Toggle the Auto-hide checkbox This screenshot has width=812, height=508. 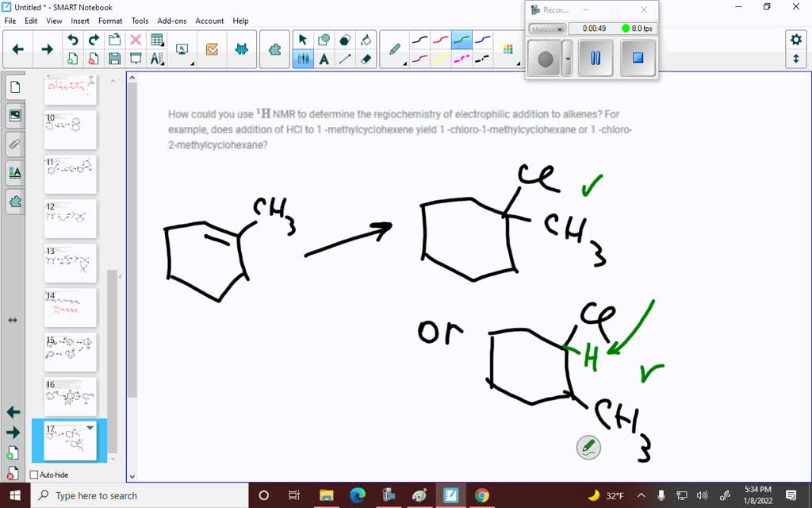click(34, 474)
